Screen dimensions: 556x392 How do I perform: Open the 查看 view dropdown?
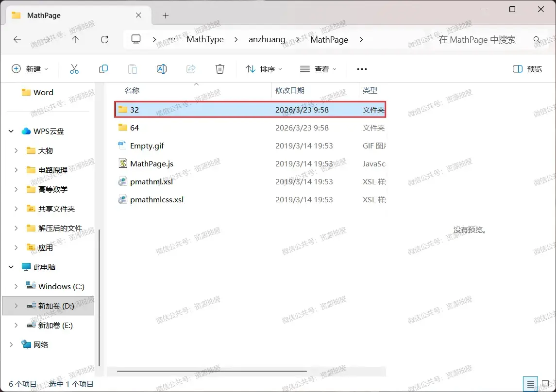[318, 69]
